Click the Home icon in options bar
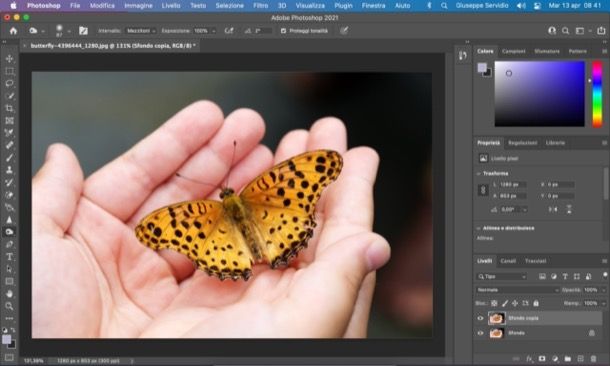Screen dimensions: 610x366 tap(13, 31)
